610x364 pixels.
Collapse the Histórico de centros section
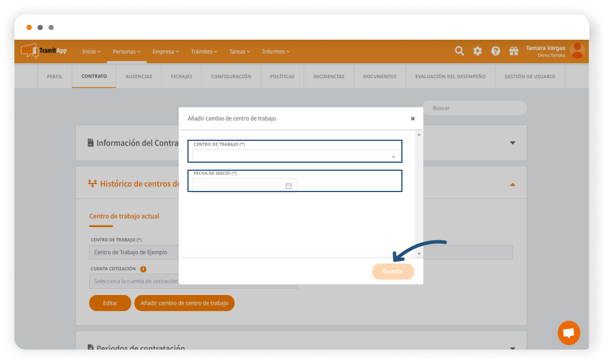[x=512, y=184]
